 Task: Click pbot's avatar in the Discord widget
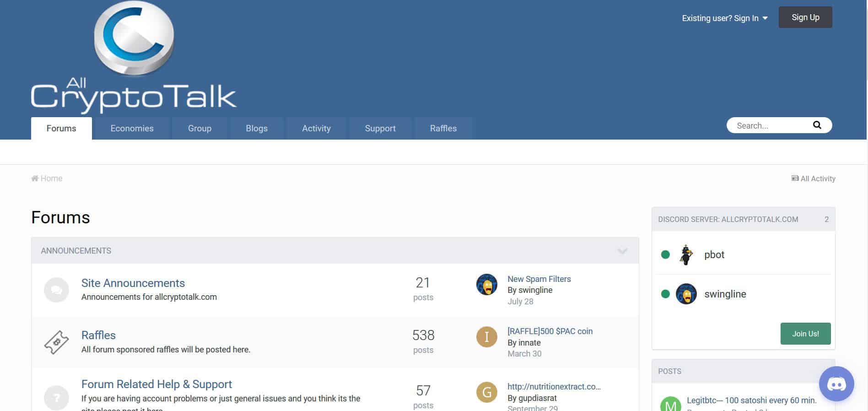(x=686, y=255)
